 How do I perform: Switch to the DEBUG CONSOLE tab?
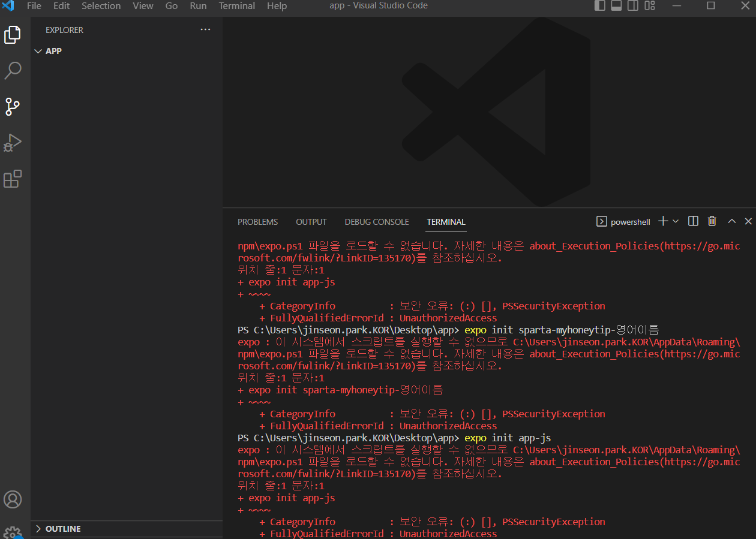point(377,222)
